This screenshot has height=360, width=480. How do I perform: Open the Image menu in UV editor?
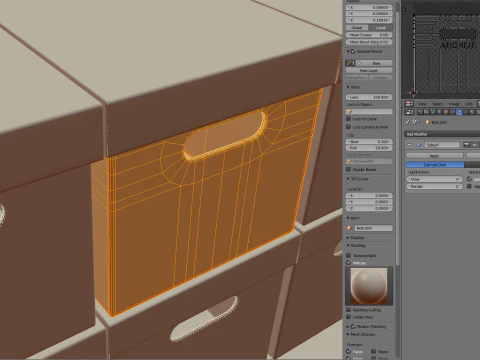454,104
